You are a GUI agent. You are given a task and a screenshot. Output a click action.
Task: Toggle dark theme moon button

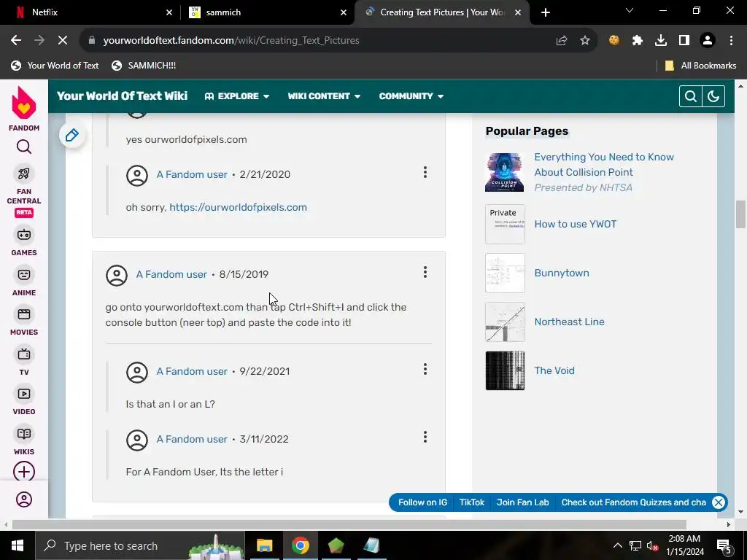tap(713, 96)
